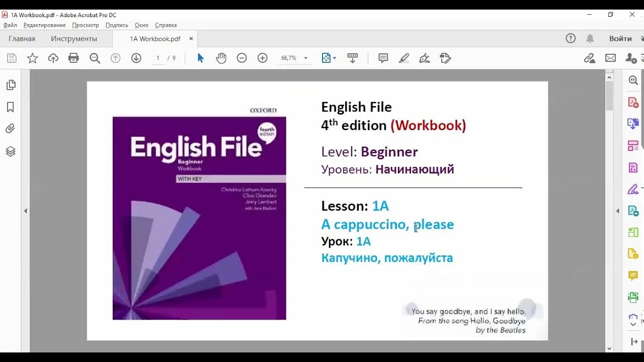Select the highlighter pen tool
This screenshot has width=644, height=362.
pyautogui.click(x=404, y=58)
